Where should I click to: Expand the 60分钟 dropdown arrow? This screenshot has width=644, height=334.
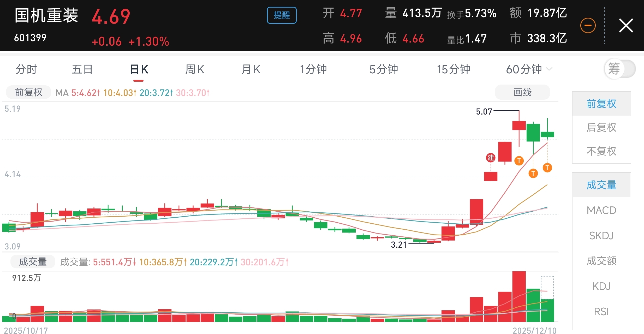pos(549,69)
